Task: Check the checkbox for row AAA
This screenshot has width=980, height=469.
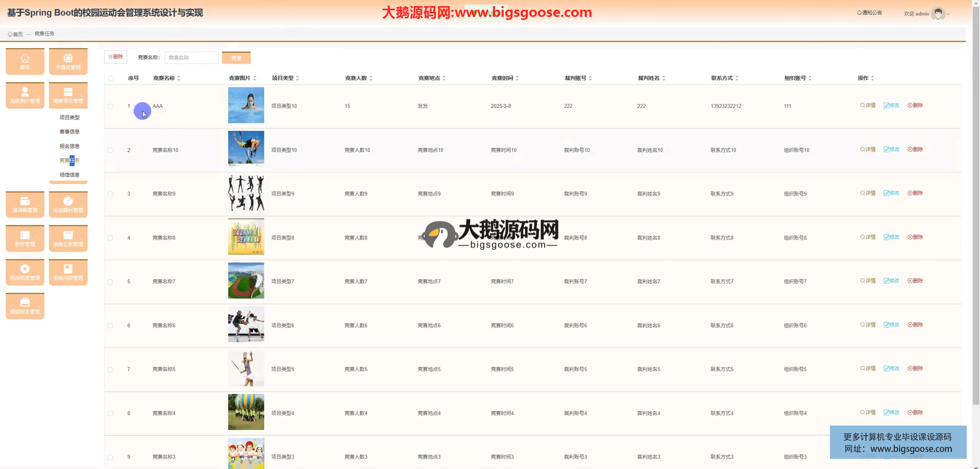Action: point(110,106)
